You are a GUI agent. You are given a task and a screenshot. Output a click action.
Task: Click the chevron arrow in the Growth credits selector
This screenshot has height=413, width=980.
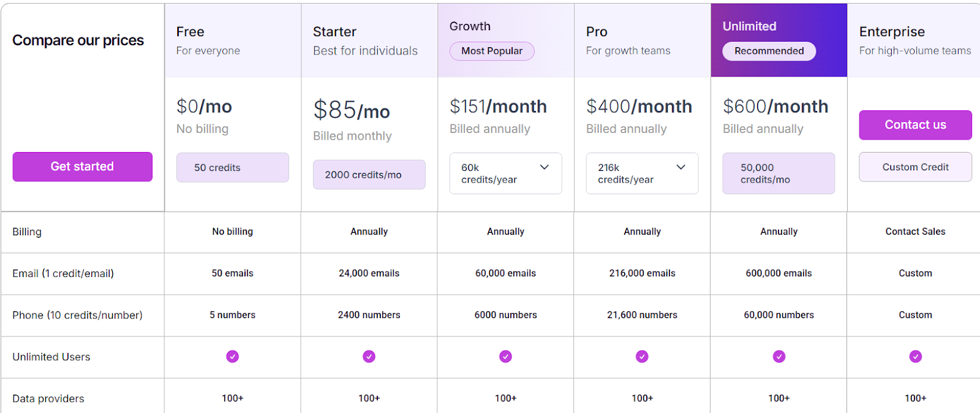544,167
